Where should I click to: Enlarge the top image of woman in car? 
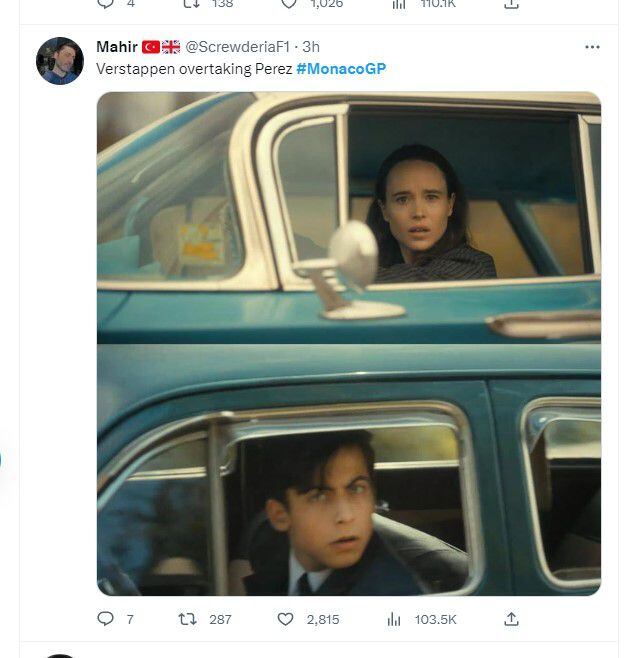(349, 217)
